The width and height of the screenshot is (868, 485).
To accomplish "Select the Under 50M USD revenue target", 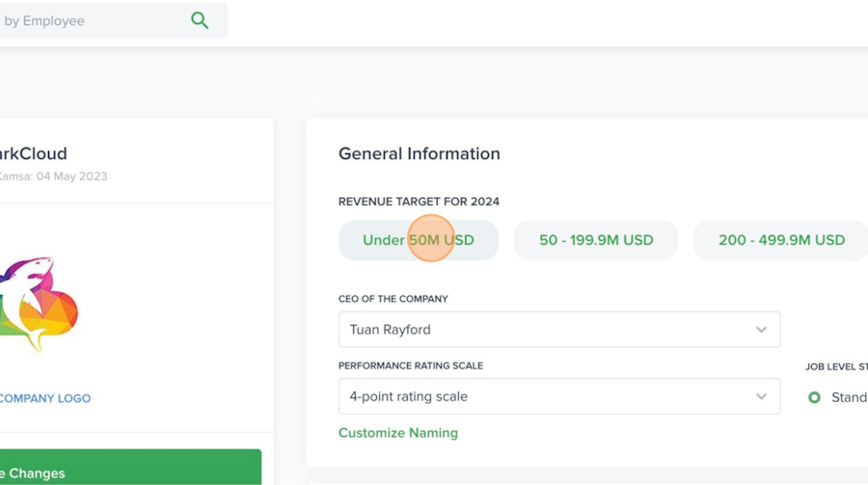I will [x=418, y=240].
